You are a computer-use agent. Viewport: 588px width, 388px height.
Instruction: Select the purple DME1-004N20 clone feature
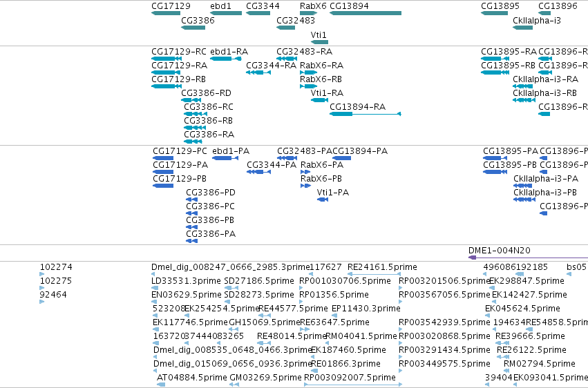tap(528, 258)
